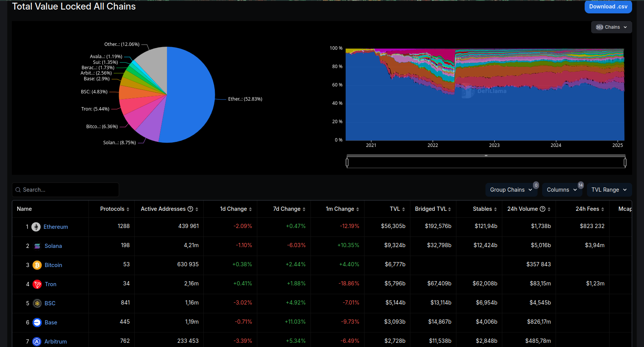
Task: Sort table by 7d Change column
Action: click(289, 209)
